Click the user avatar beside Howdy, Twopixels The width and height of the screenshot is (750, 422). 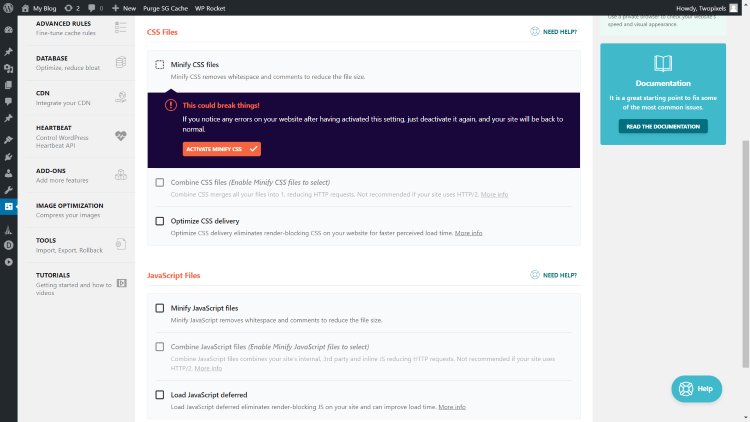point(733,8)
